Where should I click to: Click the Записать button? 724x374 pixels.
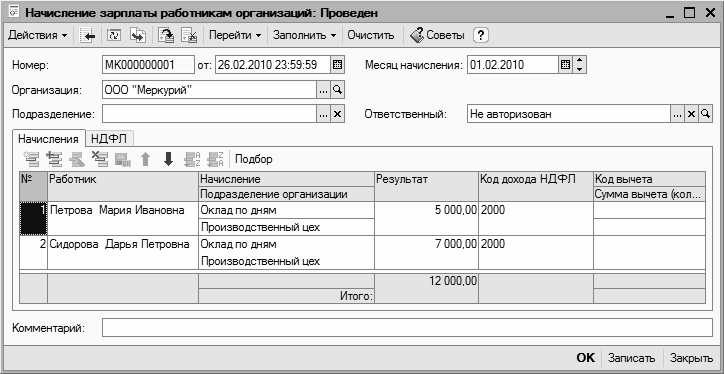tap(631, 358)
